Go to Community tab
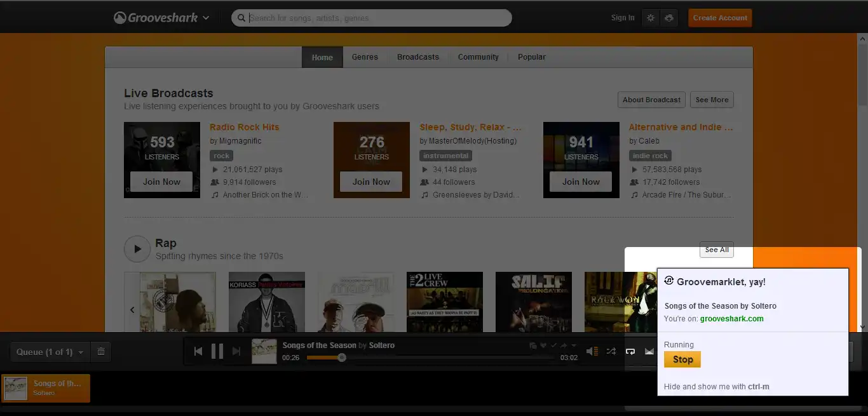Image resolution: width=868 pixels, height=416 pixels. (478, 57)
